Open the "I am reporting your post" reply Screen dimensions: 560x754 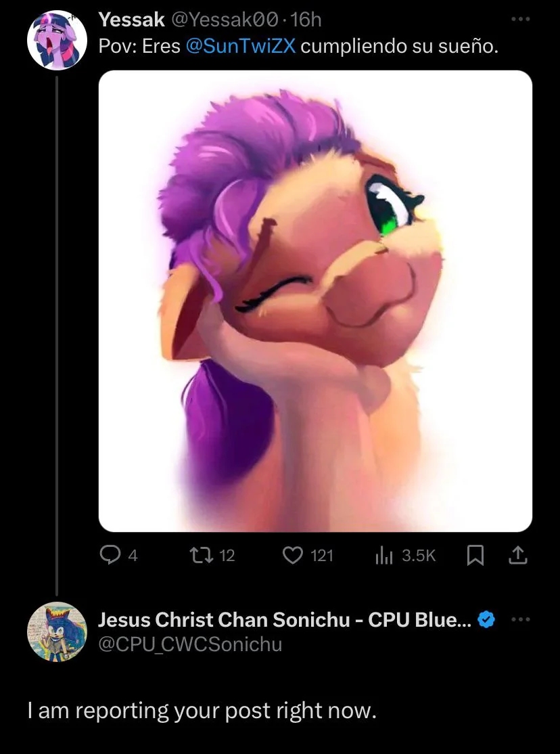pyautogui.click(x=201, y=711)
